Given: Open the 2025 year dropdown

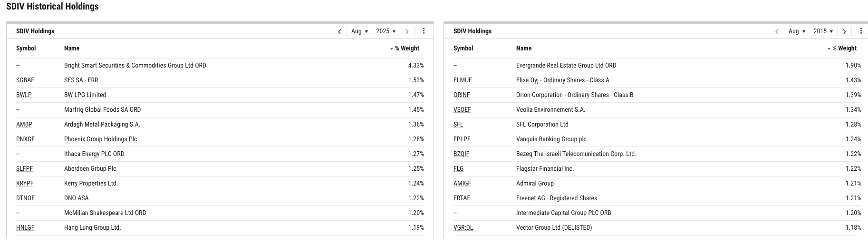Looking at the screenshot, I should point(386,31).
